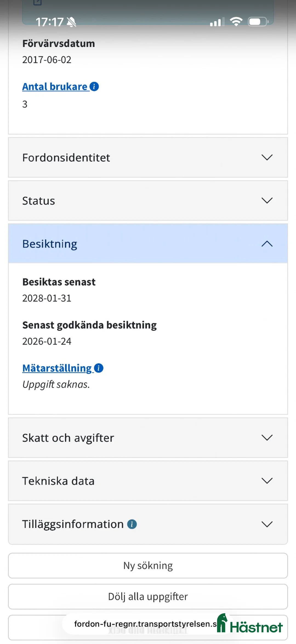Expand the Tilläggsinformation section

click(x=148, y=524)
